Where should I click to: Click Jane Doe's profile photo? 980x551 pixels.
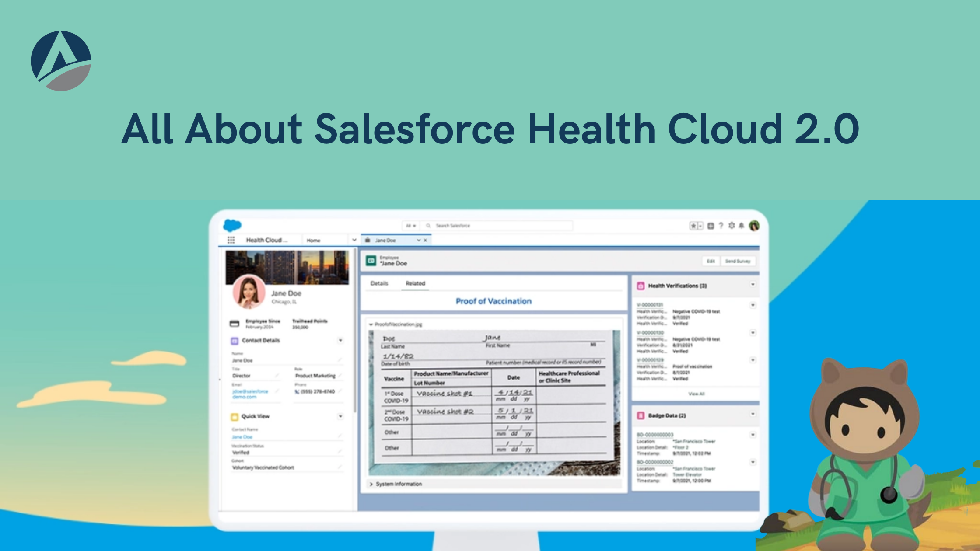tap(248, 291)
